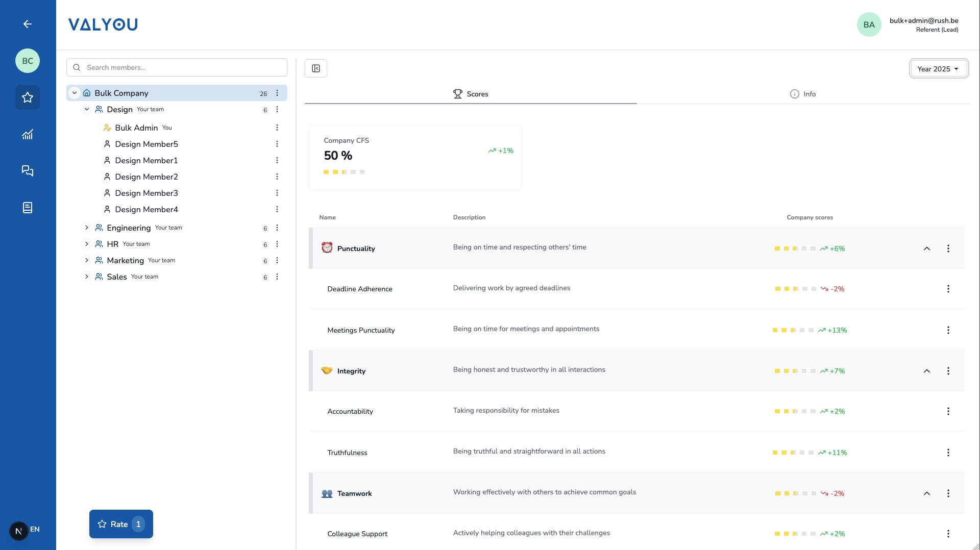Viewport: 980px width, 550px height.
Task: Open the options menu for the Design team
Action: [x=277, y=109]
